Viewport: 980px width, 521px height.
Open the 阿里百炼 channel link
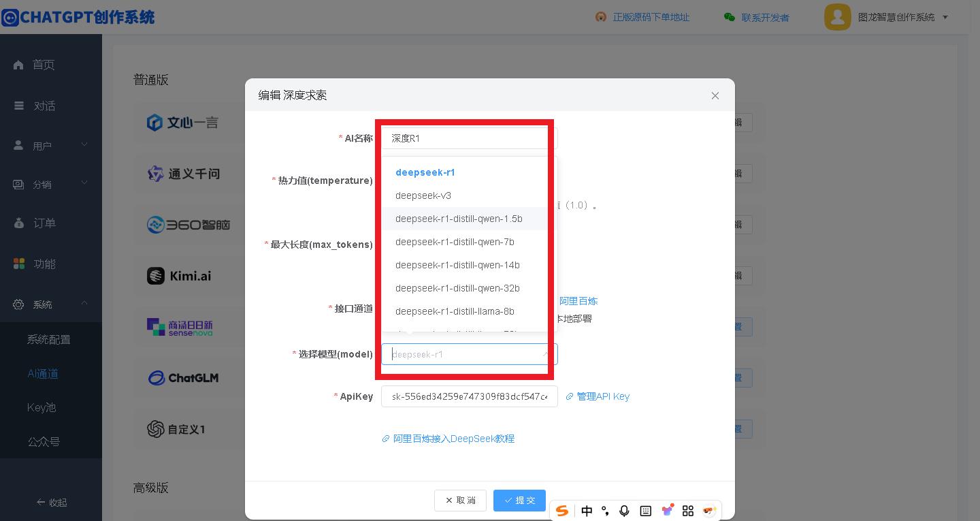pyautogui.click(x=578, y=301)
